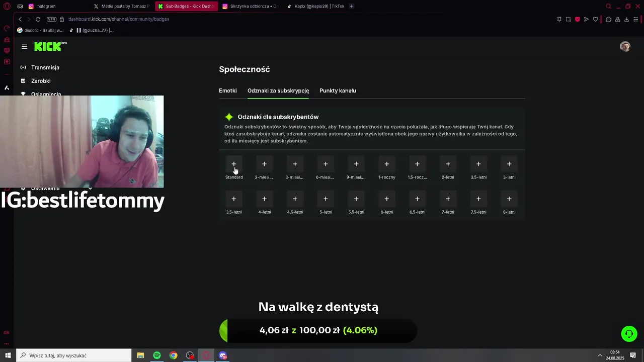Viewport: 644px width, 362px height.
Task: Go to the Kick logo home
Action: (x=50, y=46)
